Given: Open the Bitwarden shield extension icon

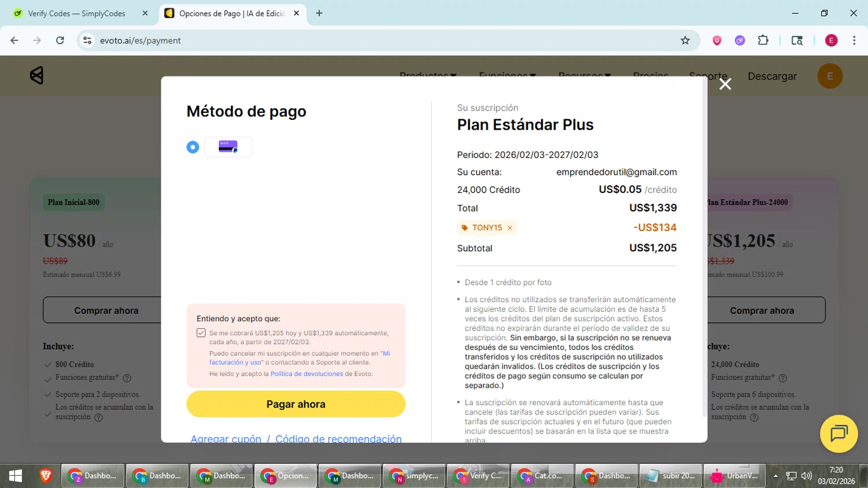Looking at the screenshot, I should click(x=717, y=41).
